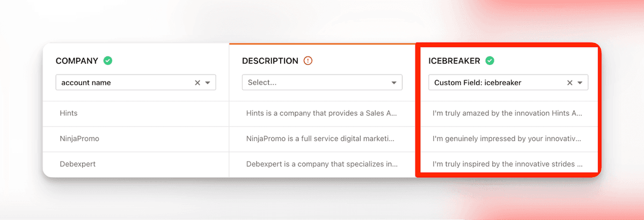Click the NinjaPromo description preview cell
The height and width of the screenshot is (220, 644).
321,138
